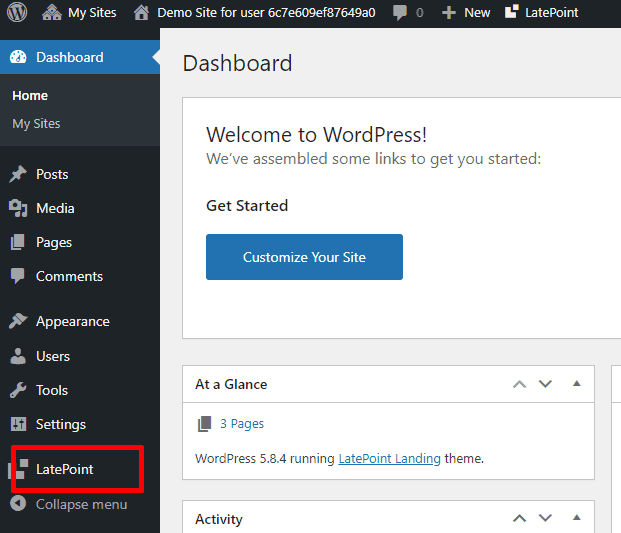
Task: Follow the LatePoint Landing theme link
Action: coord(389,459)
